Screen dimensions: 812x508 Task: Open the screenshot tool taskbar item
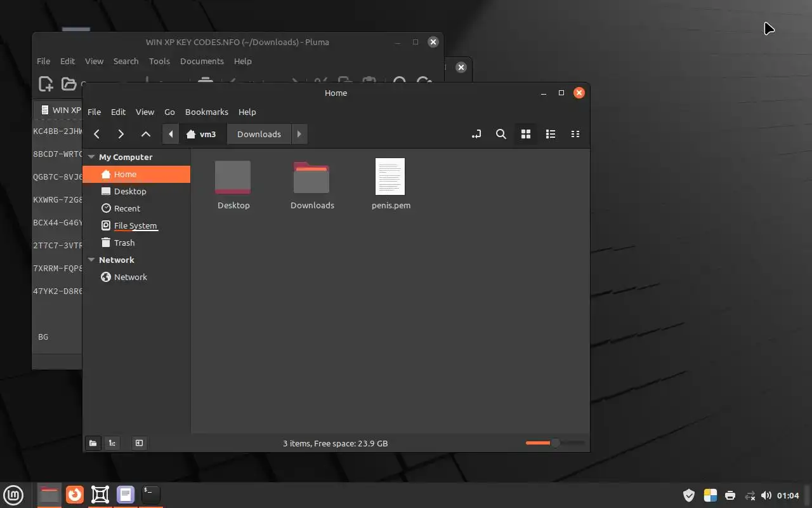pyautogui.click(x=100, y=495)
